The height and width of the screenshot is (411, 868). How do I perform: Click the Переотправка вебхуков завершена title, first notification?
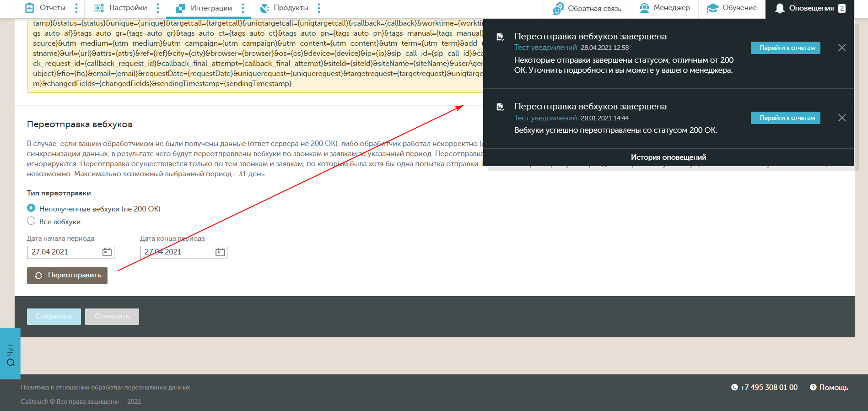click(590, 37)
